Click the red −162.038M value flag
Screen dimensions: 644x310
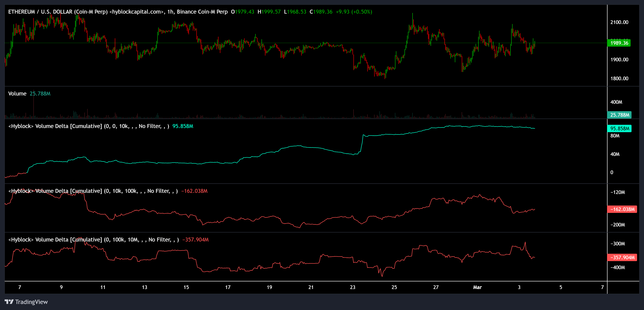[622, 209]
